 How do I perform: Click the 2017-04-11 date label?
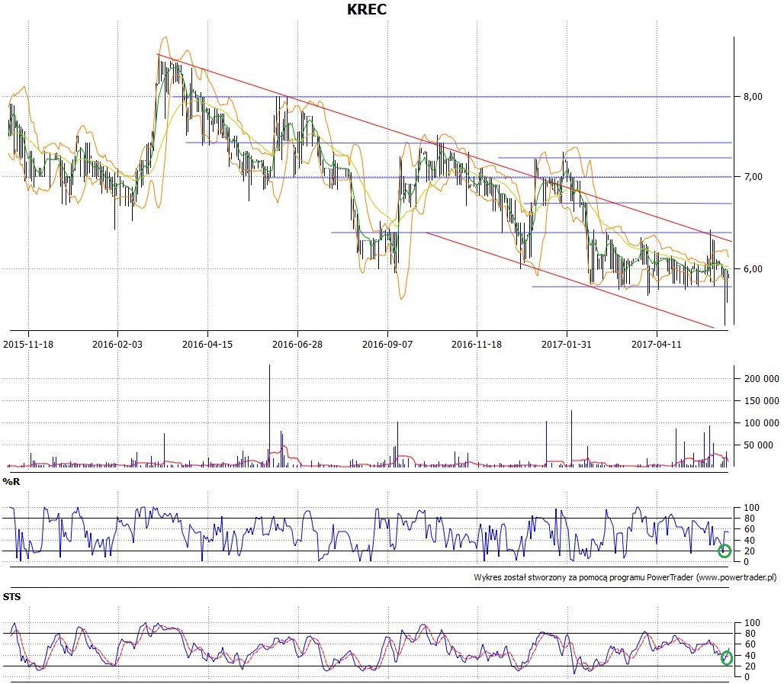pyautogui.click(x=657, y=344)
